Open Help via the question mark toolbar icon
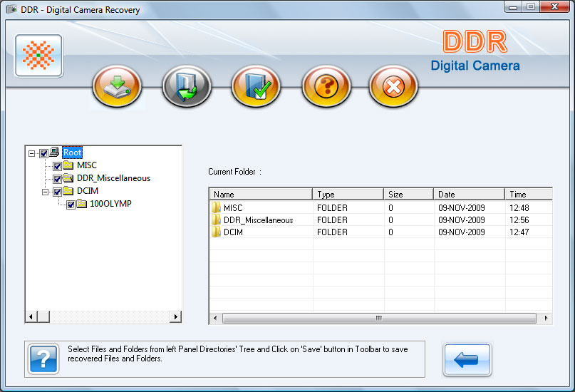The image size is (575, 392). pyautogui.click(x=326, y=86)
